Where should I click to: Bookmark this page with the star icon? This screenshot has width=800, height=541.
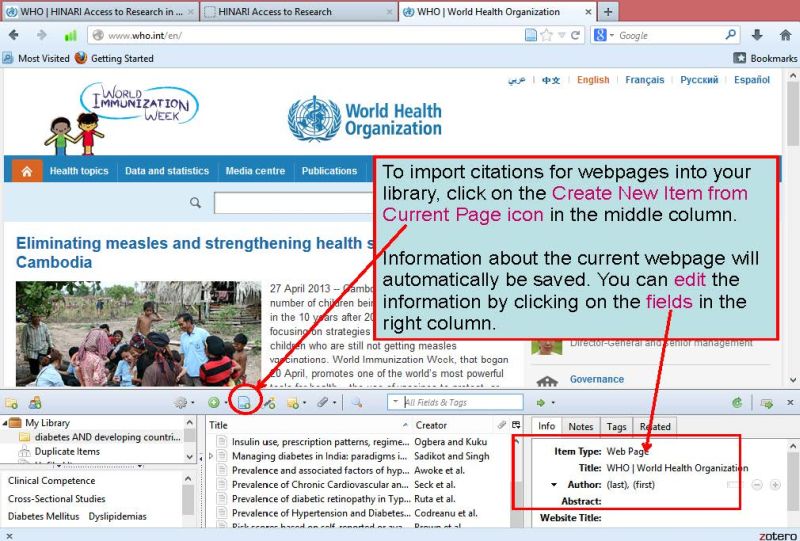click(547, 35)
